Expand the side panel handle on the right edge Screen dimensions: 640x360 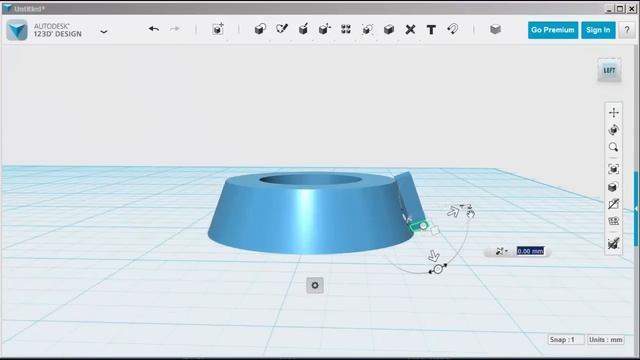coord(636,209)
